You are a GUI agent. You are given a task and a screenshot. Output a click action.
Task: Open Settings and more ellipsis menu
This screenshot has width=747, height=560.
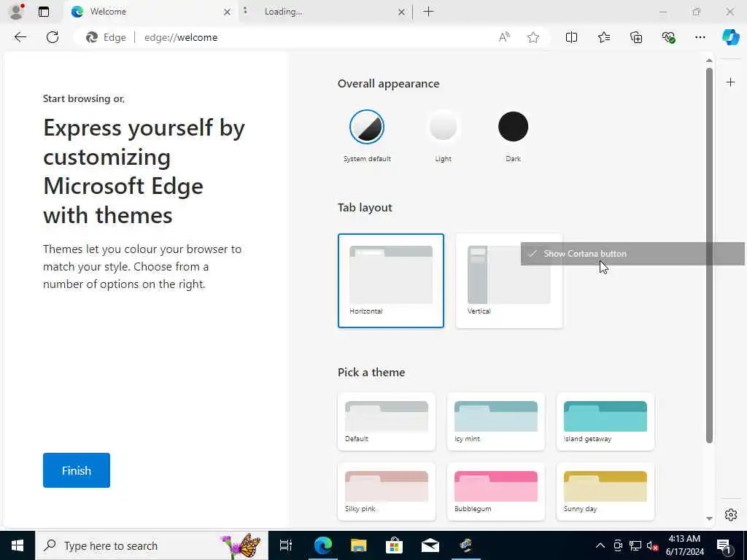click(700, 37)
